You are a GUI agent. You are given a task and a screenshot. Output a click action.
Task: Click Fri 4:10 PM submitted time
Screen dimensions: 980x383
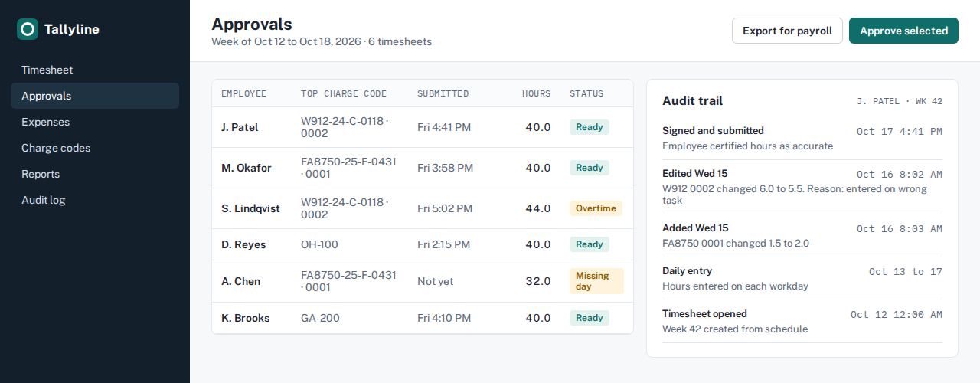[x=444, y=318]
